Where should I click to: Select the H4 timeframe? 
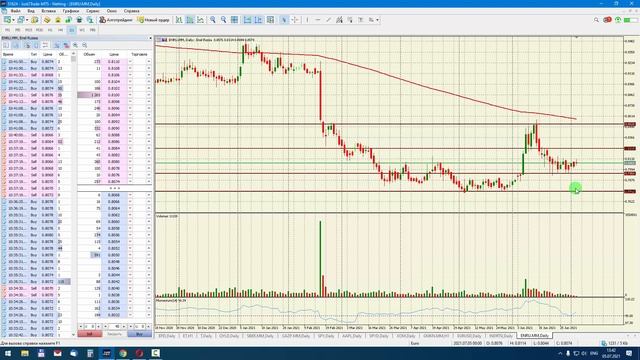(60, 30)
